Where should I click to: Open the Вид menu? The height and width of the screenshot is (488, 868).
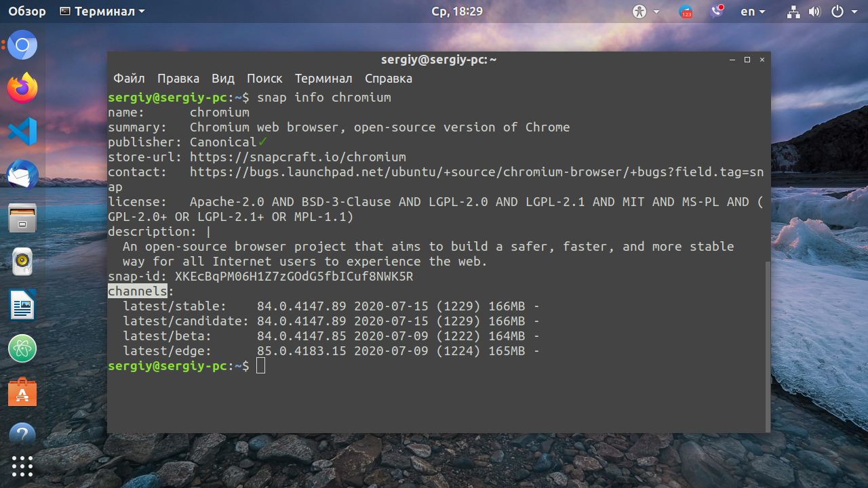[223, 79]
